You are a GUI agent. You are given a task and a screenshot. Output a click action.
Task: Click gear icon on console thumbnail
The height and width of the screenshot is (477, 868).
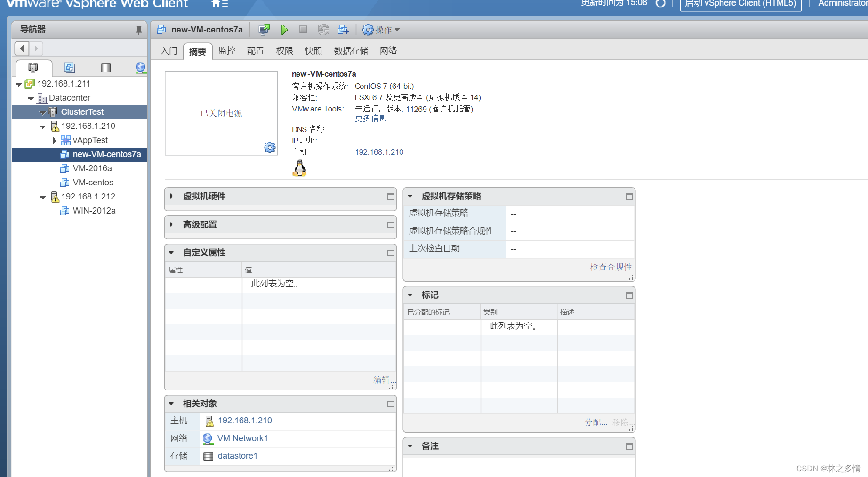coord(270,148)
